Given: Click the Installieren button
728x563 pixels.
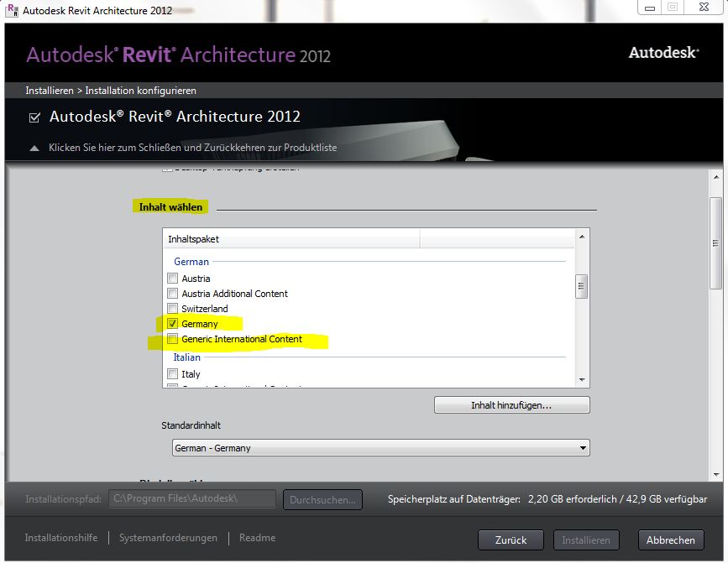Looking at the screenshot, I should click(586, 540).
